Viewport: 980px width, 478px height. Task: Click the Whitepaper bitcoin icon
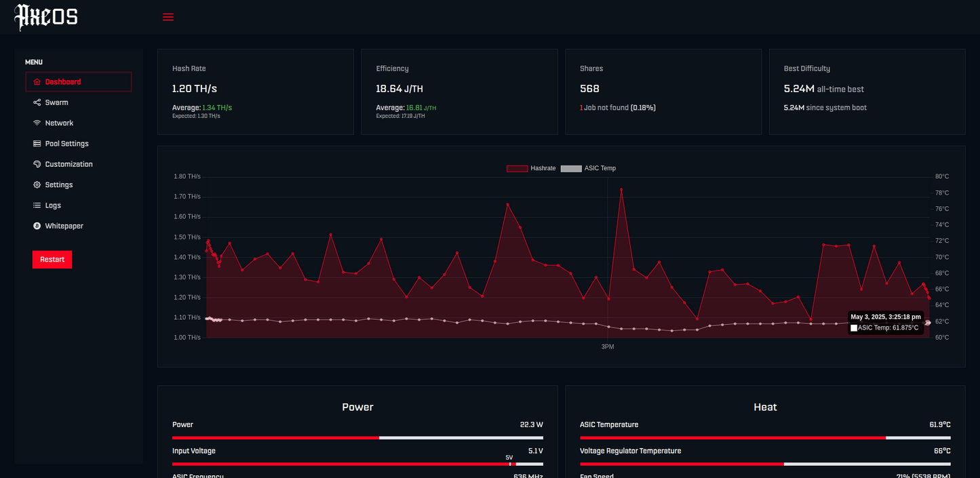[37, 226]
